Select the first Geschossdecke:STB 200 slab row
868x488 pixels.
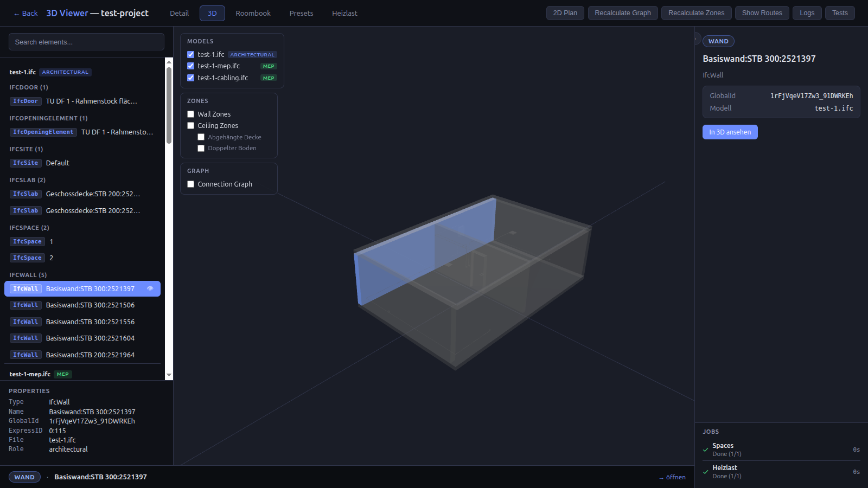pyautogui.click(x=82, y=194)
